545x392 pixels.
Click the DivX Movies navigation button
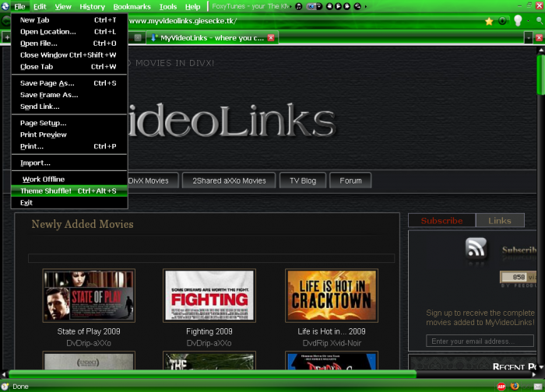pos(153,180)
